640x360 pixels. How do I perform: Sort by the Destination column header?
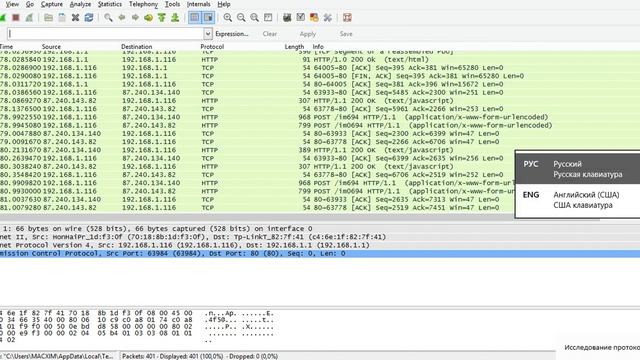(136, 47)
